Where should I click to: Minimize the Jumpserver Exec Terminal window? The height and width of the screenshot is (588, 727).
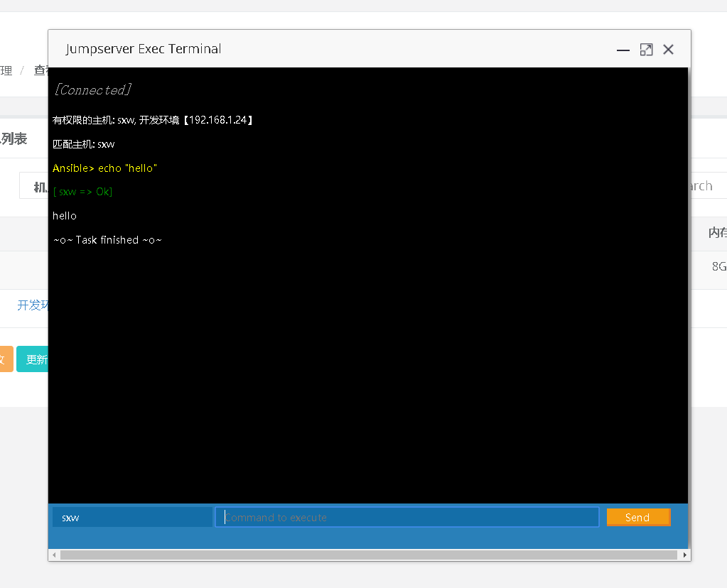coord(623,50)
